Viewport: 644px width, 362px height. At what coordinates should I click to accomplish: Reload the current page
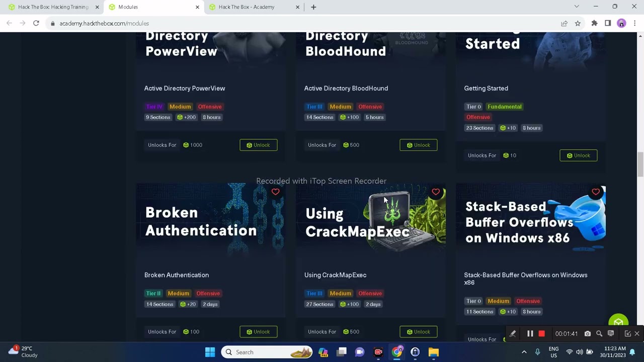click(x=36, y=23)
